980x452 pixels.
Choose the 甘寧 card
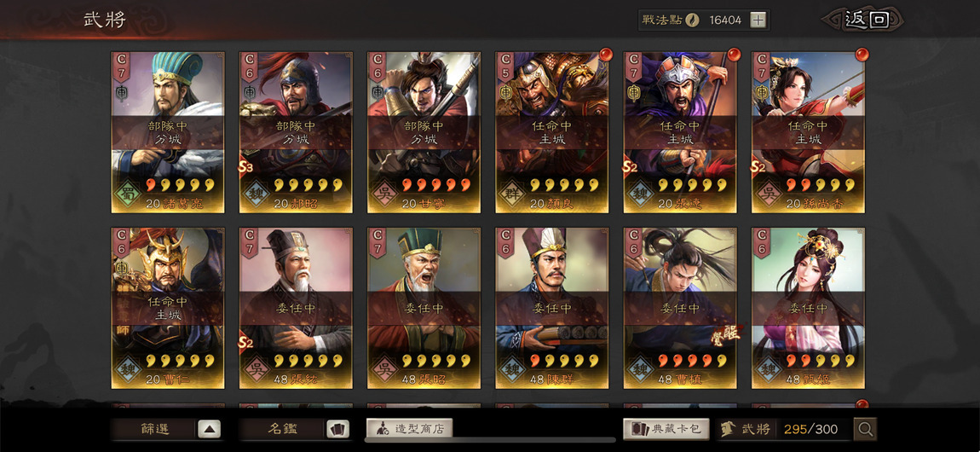[x=424, y=132]
